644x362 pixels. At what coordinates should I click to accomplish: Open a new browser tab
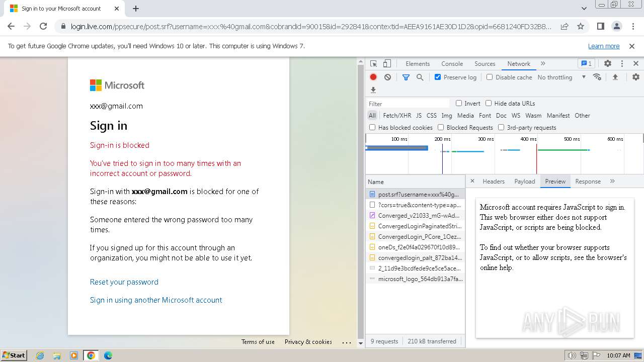coord(136,9)
